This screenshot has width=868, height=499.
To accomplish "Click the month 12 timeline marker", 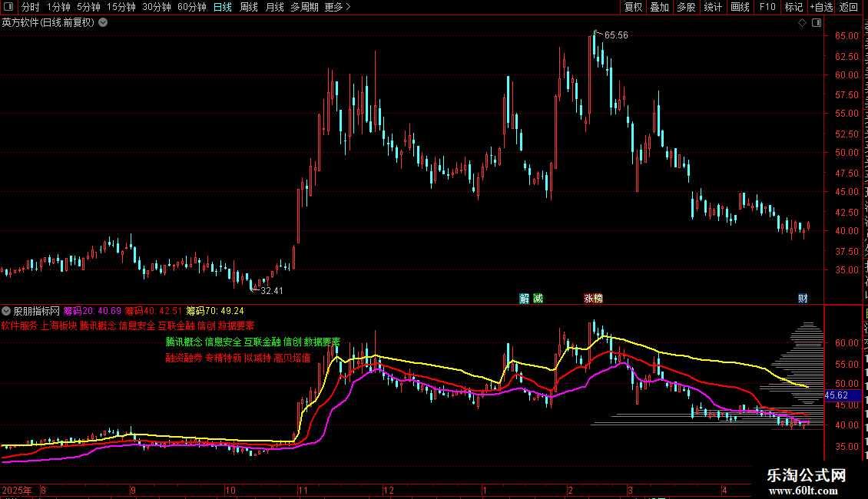I will click(x=389, y=490).
